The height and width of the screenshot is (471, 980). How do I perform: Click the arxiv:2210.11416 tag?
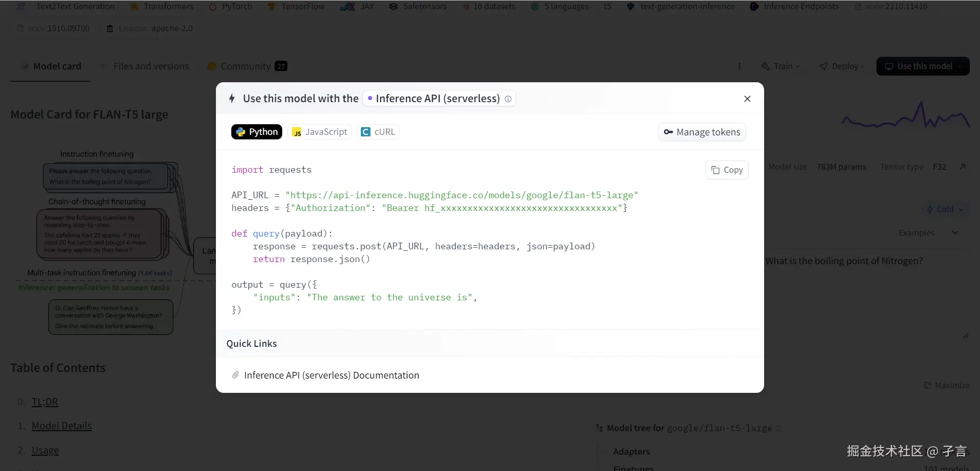[891, 7]
